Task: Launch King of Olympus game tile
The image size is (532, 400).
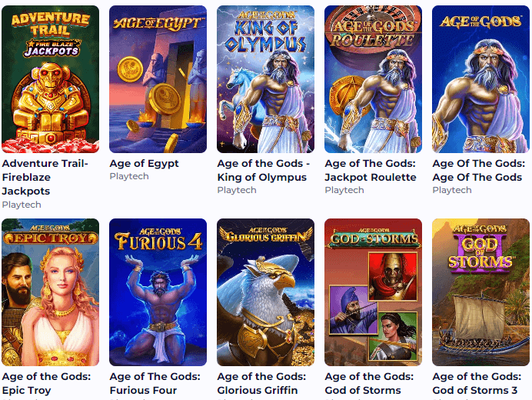Action: click(x=265, y=79)
